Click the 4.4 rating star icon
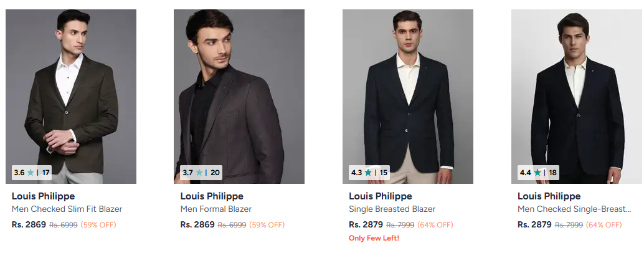This screenshot has height=253, width=644. (x=537, y=173)
